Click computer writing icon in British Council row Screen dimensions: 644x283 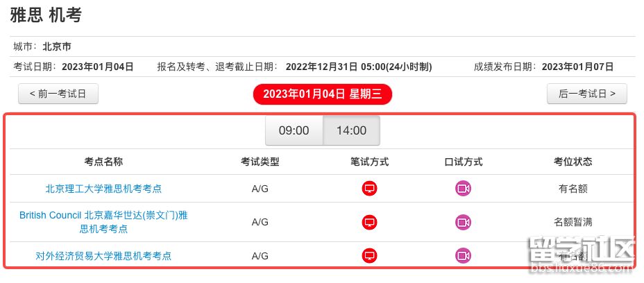pos(370,222)
